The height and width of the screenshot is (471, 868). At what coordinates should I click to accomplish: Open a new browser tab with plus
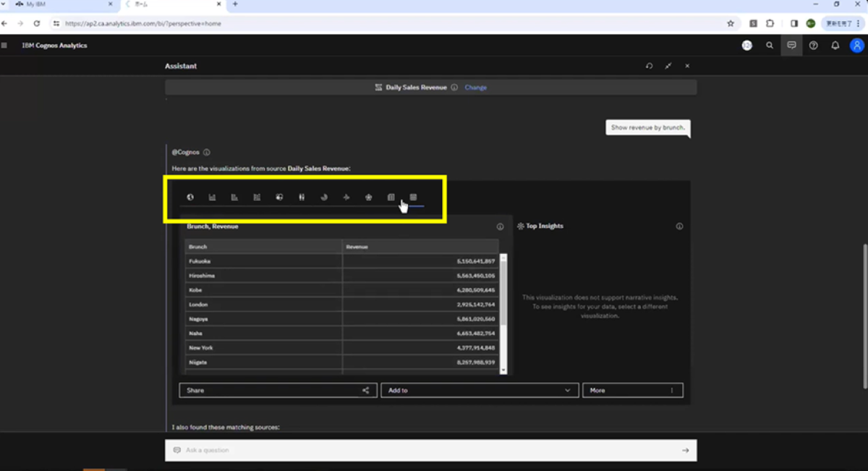[x=235, y=4]
